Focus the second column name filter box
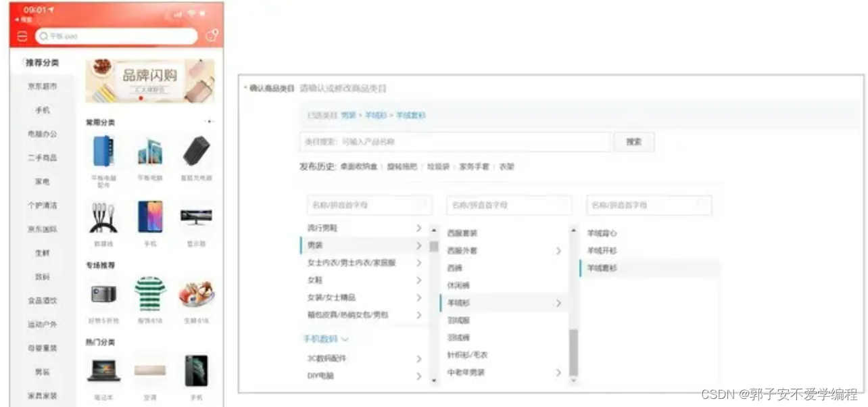 508,205
